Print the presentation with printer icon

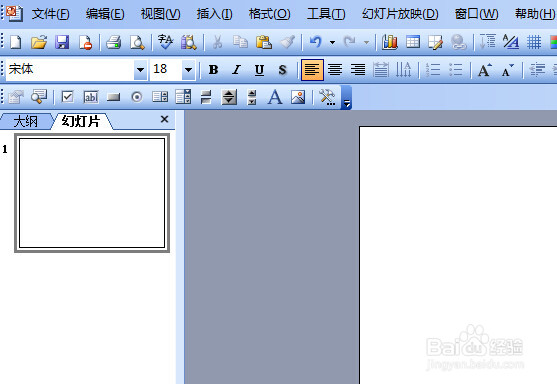pyautogui.click(x=114, y=42)
